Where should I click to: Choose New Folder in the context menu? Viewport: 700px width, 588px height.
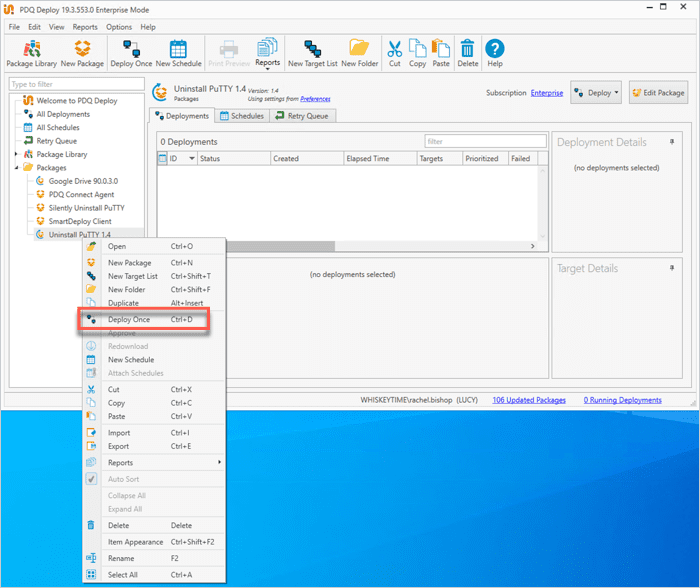pyautogui.click(x=154, y=289)
